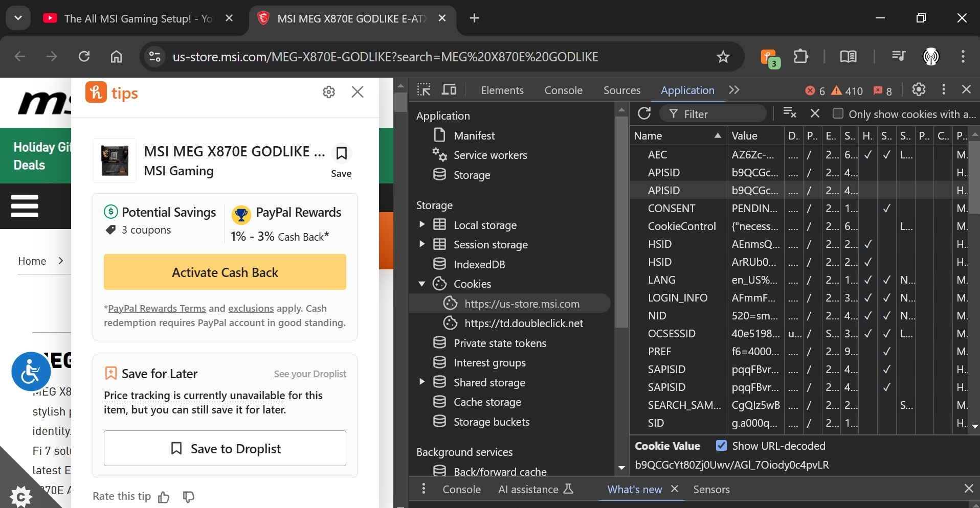Click the Home breadcrumb link
The height and width of the screenshot is (508, 980).
(x=32, y=261)
